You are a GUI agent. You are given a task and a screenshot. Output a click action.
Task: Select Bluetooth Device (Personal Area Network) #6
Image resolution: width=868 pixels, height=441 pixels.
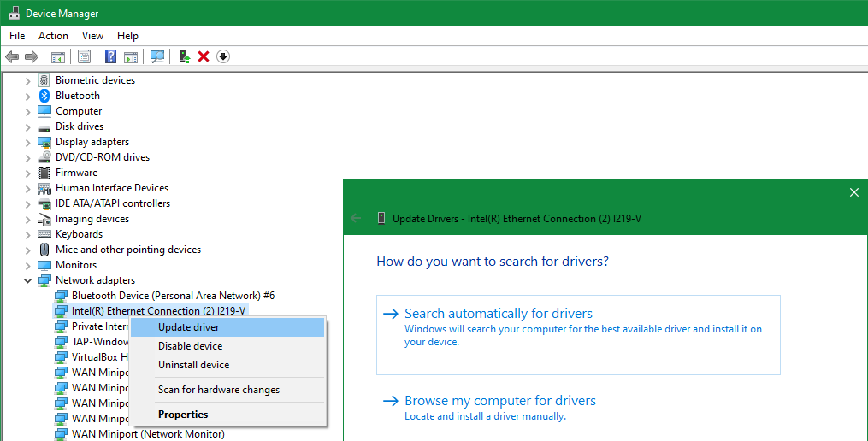[x=173, y=296]
